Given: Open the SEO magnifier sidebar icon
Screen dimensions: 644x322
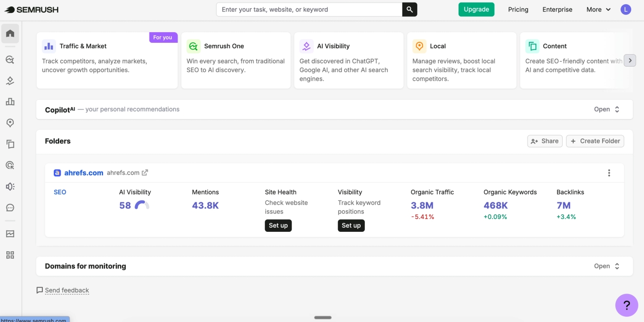Looking at the screenshot, I should 10,60.
